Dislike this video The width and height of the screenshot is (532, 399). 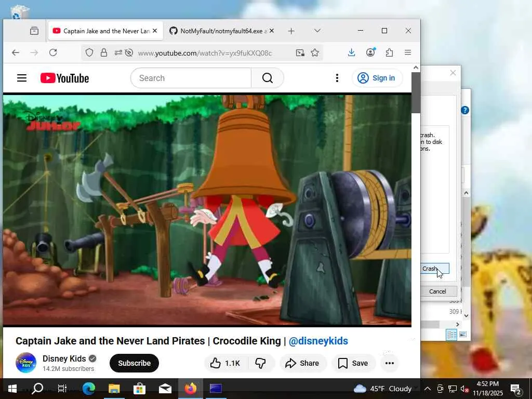[261, 363]
